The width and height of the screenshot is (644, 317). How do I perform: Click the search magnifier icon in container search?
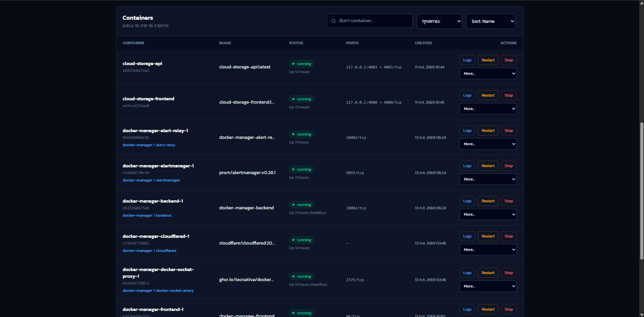point(334,21)
